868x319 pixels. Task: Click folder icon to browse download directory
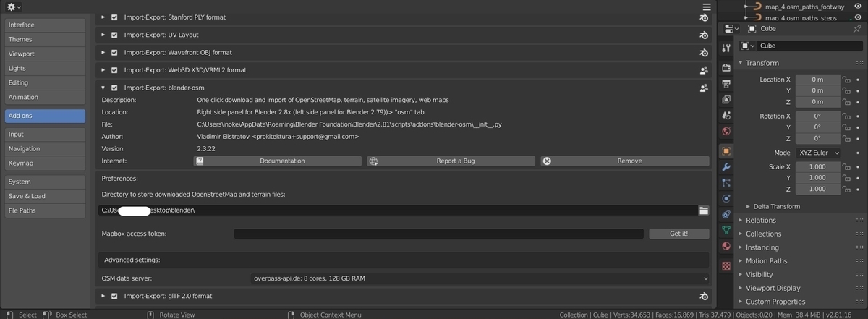coord(704,210)
